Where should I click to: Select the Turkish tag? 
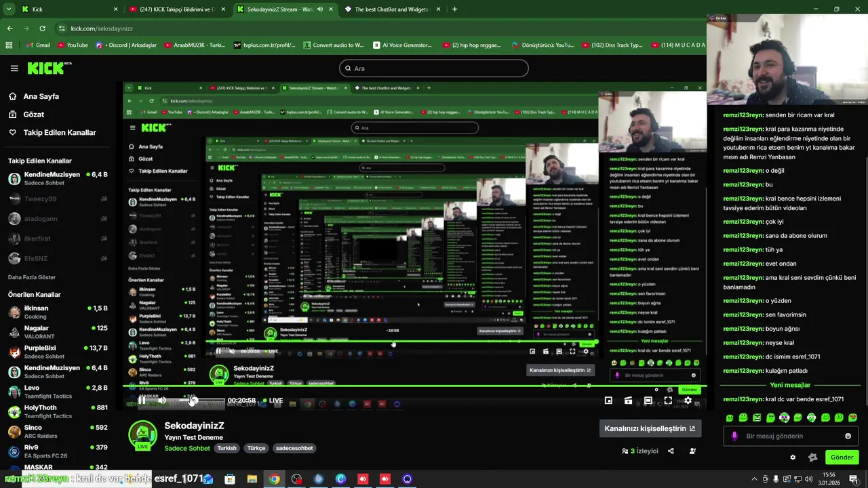click(x=226, y=448)
